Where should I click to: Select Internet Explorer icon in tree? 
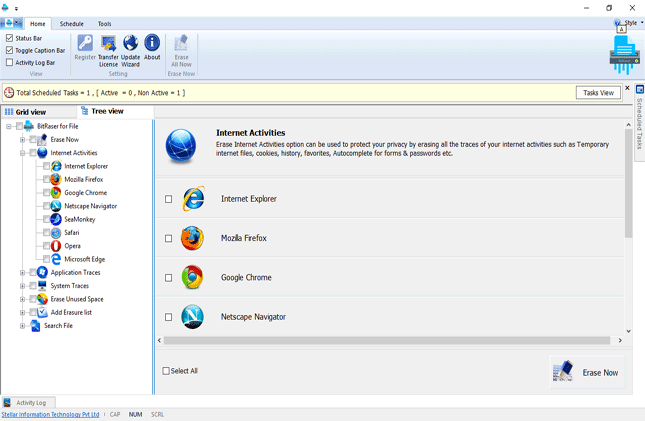[x=56, y=166]
